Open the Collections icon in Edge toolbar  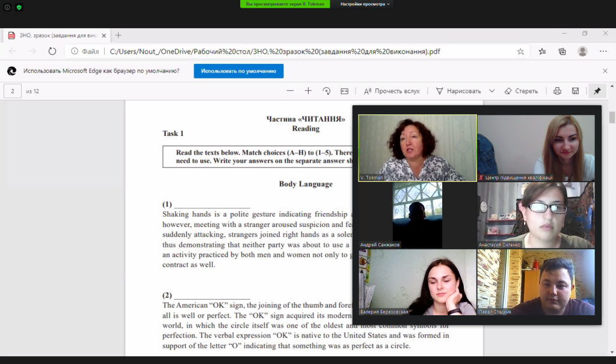(562, 52)
